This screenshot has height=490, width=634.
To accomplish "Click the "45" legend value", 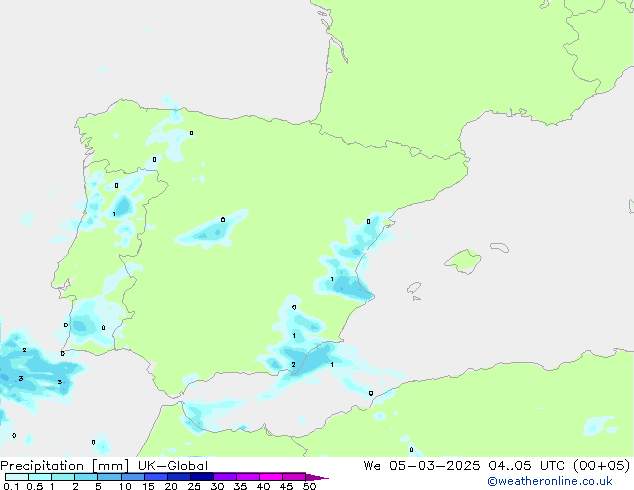I will coord(286,486).
